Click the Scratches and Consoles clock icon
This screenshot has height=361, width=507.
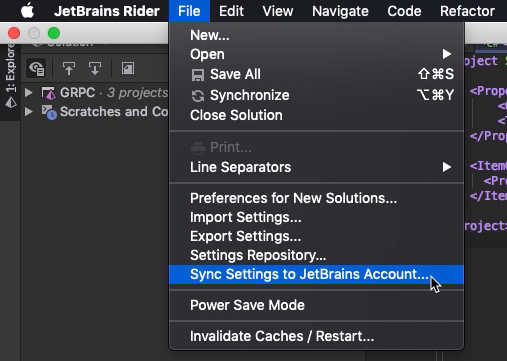(49, 112)
